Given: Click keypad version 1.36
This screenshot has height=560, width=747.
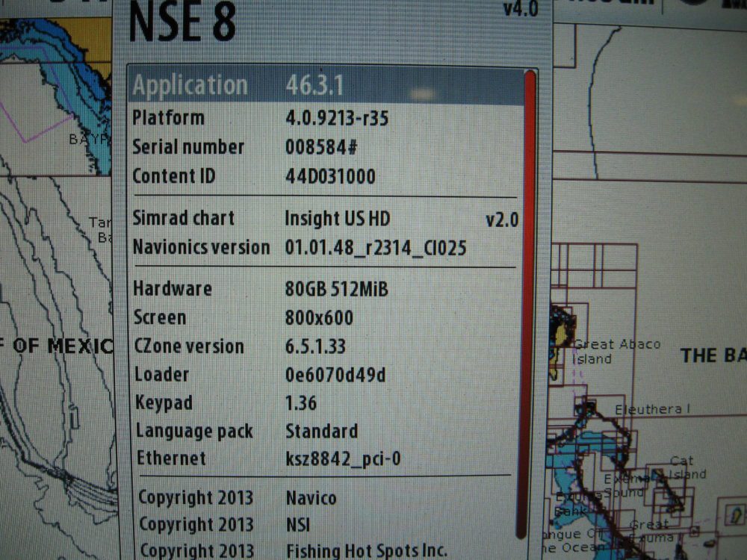Looking at the screenshot, I should 301,403.
